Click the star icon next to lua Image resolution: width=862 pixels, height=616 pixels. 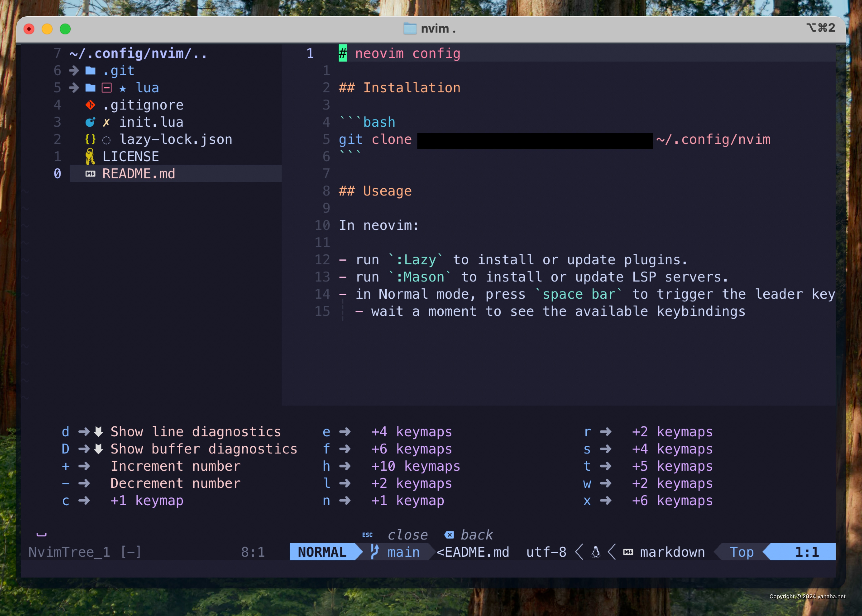tap(122, 89)
